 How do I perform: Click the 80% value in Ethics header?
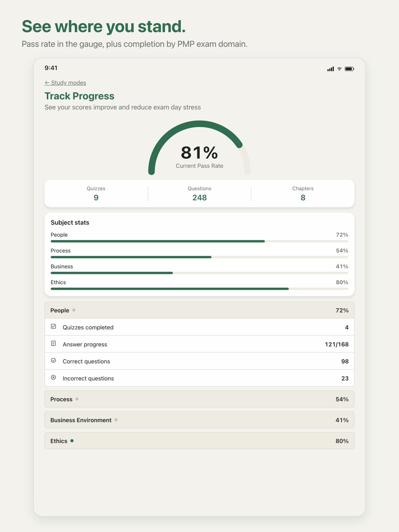point(342,441)
